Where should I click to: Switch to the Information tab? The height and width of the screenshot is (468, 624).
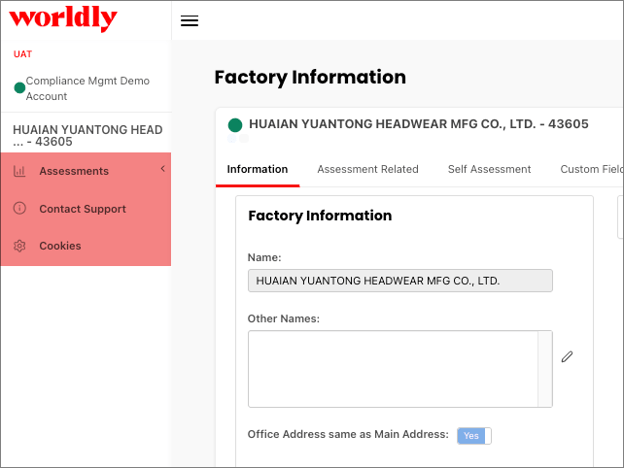click(x=257, y=169)
